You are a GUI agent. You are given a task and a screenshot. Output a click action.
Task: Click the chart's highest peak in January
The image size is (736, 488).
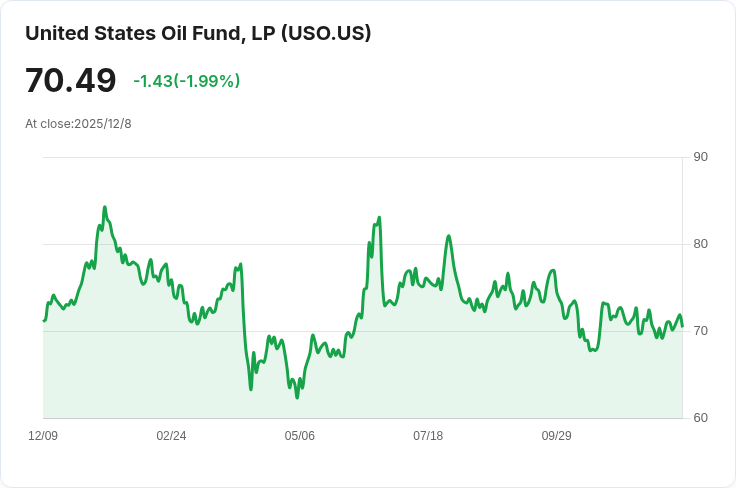[x=104, y=208]
